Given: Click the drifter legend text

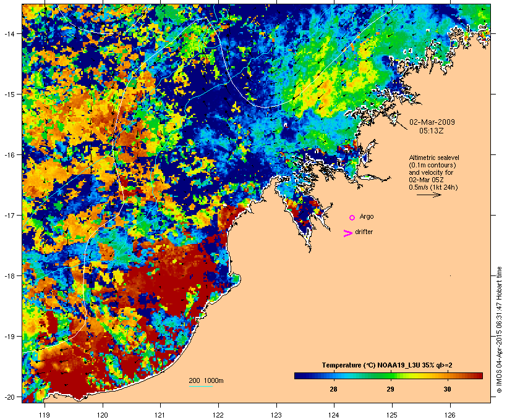Looking at the screenshot, I should tap(364, 232).
